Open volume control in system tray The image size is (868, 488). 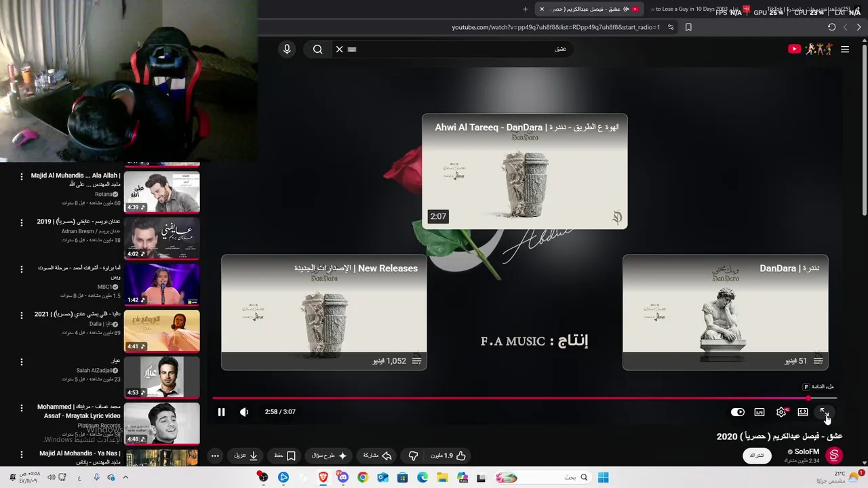[51, 477]
